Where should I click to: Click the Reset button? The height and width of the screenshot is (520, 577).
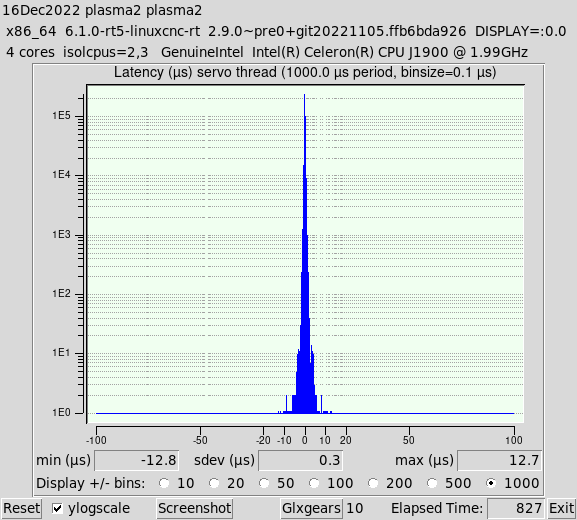pyautogui.click(x=21, y=508)
